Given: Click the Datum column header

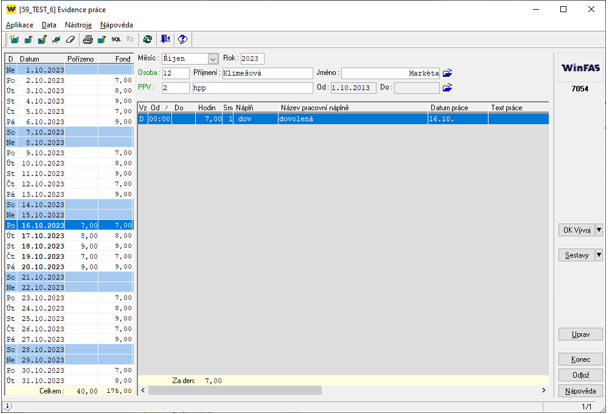Looking at the screenshot, I should pyautogui.click(x=41, y=59).
